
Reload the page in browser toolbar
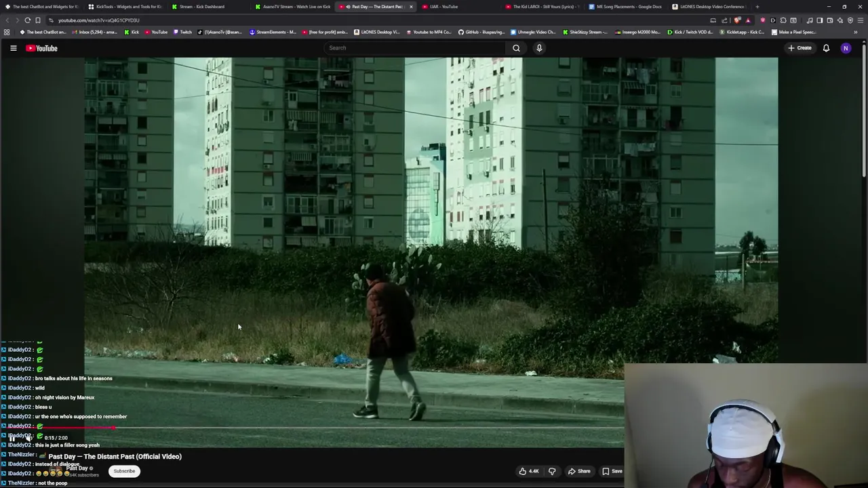(x=27, y=20)
